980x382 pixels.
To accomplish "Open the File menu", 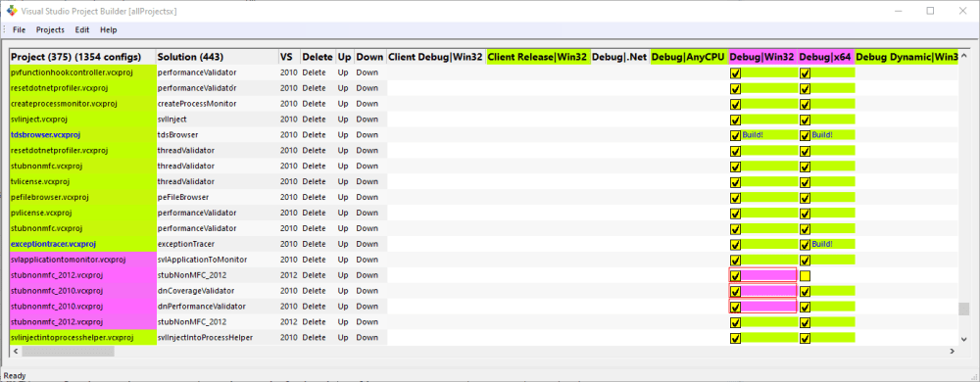I will click(20, 30).
